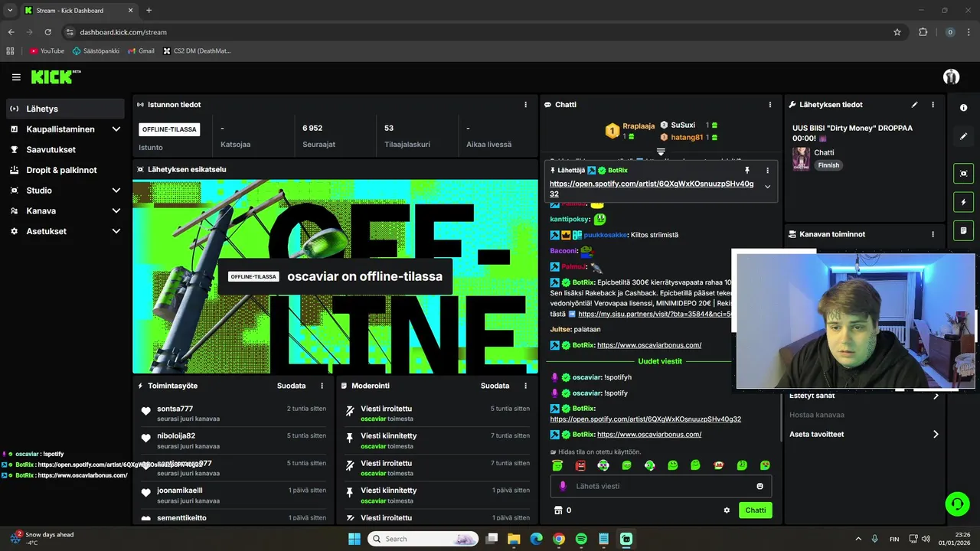Open pinned message three-dot options
The image size is (980, 551).
click(x=767, y=170)
